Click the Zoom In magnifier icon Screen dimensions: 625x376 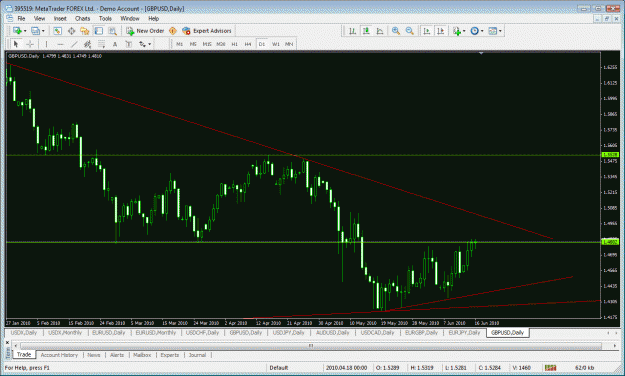point(396,31)
